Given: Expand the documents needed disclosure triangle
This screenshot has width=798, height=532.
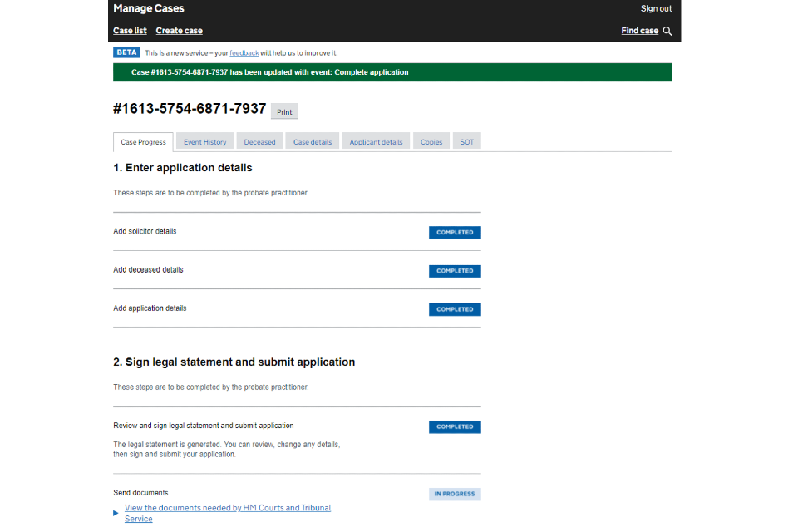Looking at the screenshot, I should coord(116,513).
